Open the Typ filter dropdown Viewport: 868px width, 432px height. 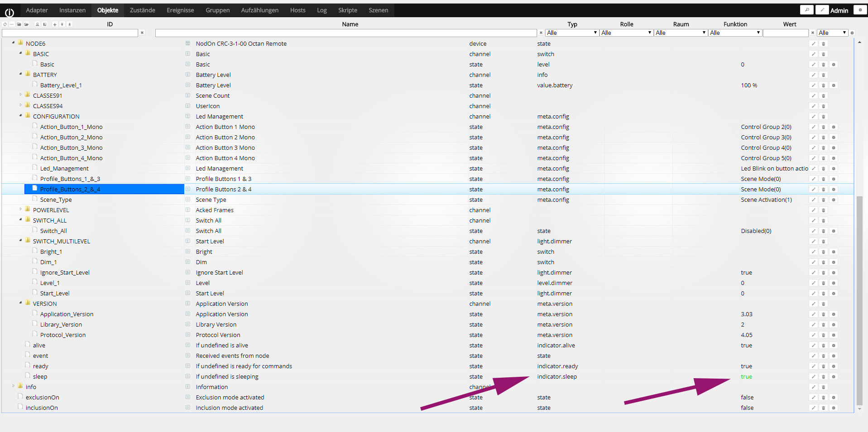572,33
